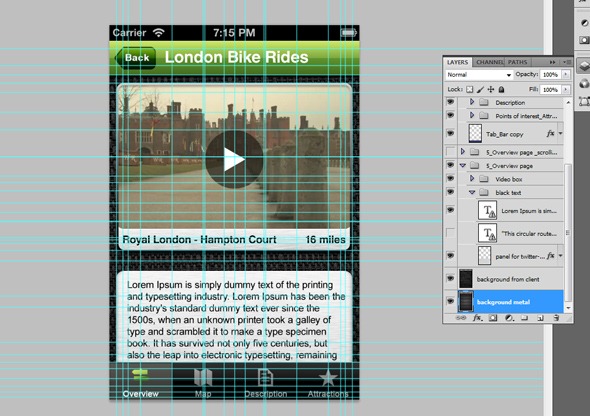Expand the Description layer group
Viewport: 590px width, 416px height.
(472, 102)
